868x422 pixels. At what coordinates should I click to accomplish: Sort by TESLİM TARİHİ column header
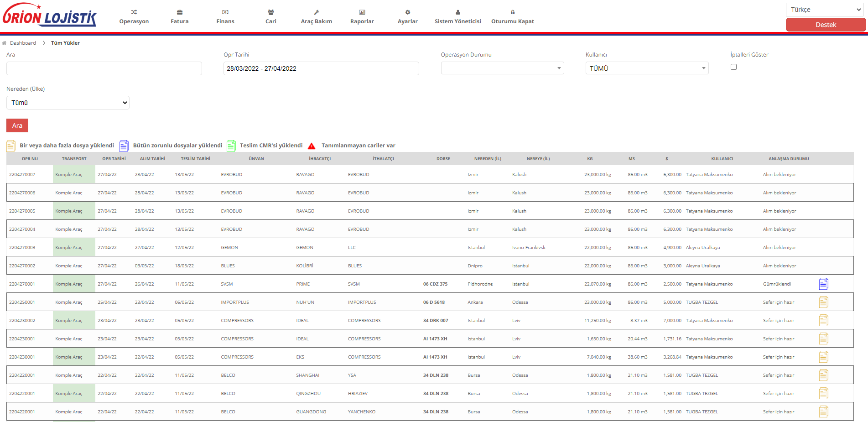point(196,159)
